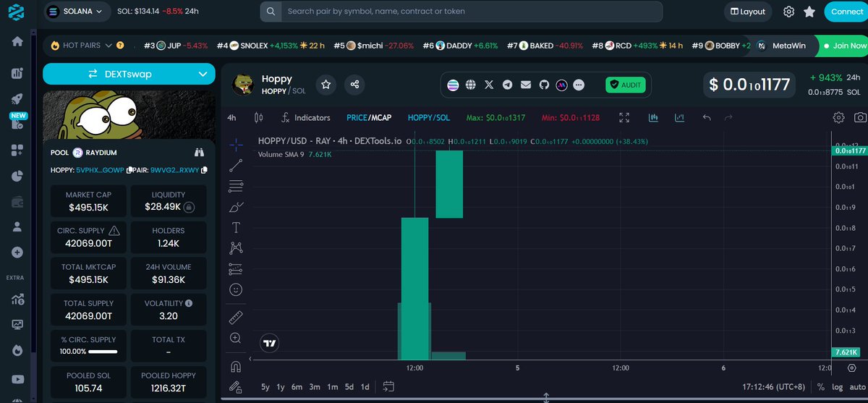Viewport: 868px width, 403px height.
Task: Open the flame icon in sidebar
Action: pyautogui.click(x=17, y=350)
